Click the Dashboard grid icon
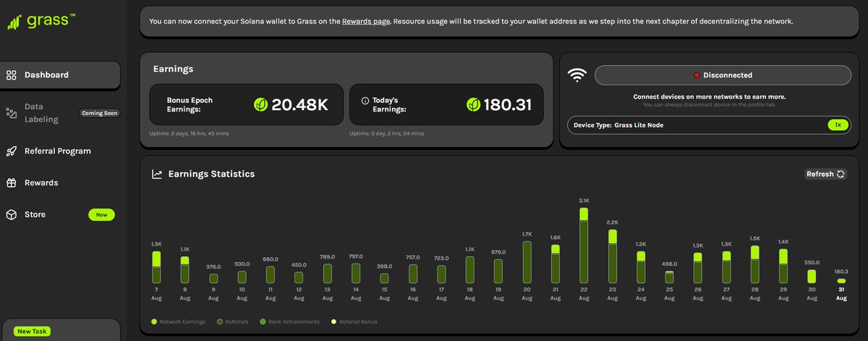The height and width of the screenshot is (341, 868). (11, 75)
